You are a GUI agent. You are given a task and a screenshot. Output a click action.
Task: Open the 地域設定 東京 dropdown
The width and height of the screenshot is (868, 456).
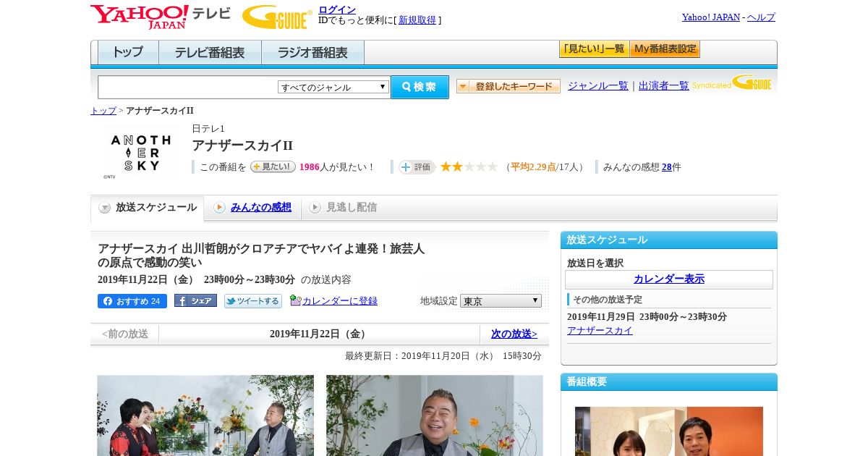pyautogui.click(x=501, y=300)
